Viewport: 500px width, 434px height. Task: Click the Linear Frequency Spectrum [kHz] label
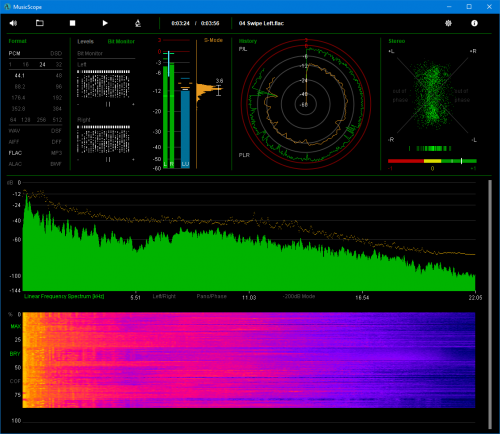64,296
